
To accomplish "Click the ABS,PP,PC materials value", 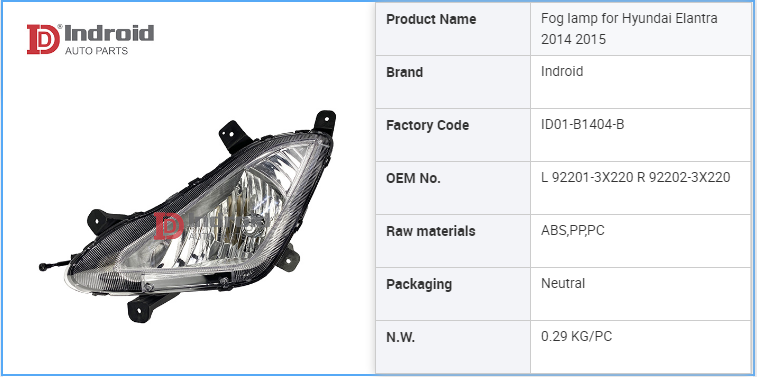I will coord(573,231).
